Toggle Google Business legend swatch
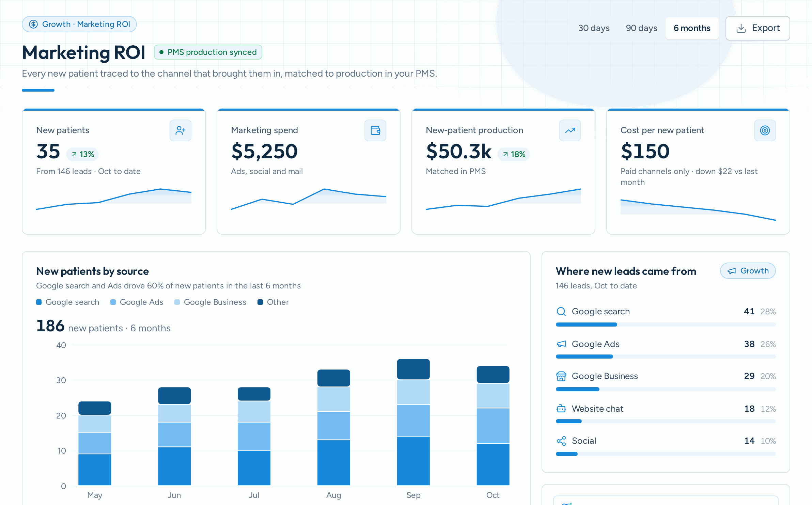The height and width of the screenshot is (505, 812). pos(177,302)
